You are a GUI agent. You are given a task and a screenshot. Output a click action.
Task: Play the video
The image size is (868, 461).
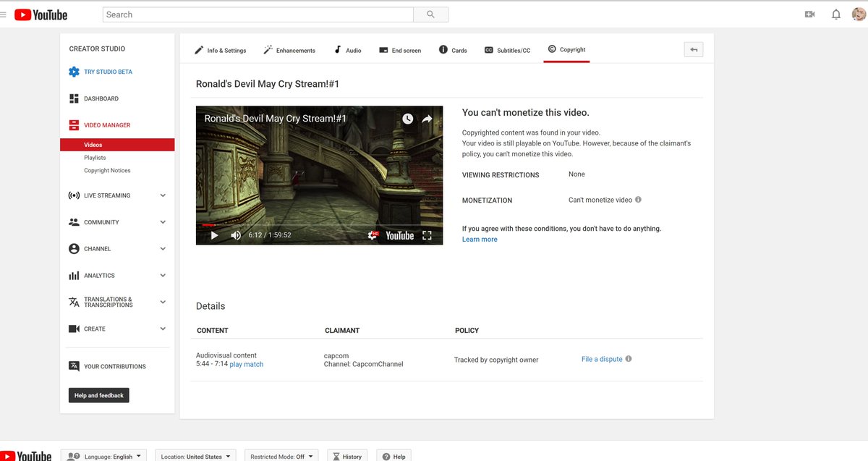214,235
